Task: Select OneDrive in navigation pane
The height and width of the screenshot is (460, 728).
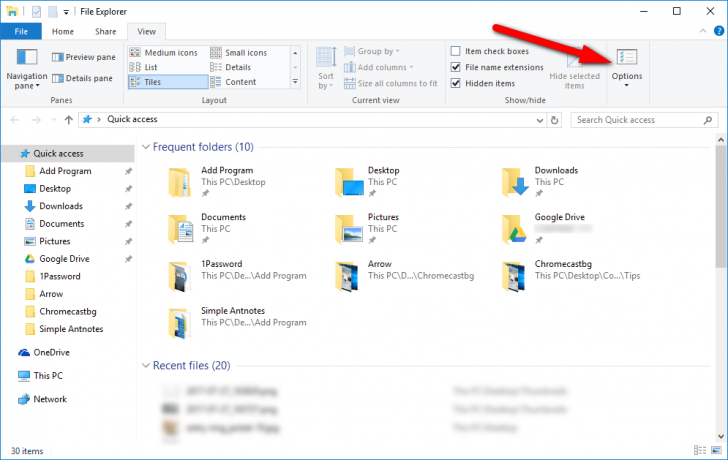Action: coord(44,353)
